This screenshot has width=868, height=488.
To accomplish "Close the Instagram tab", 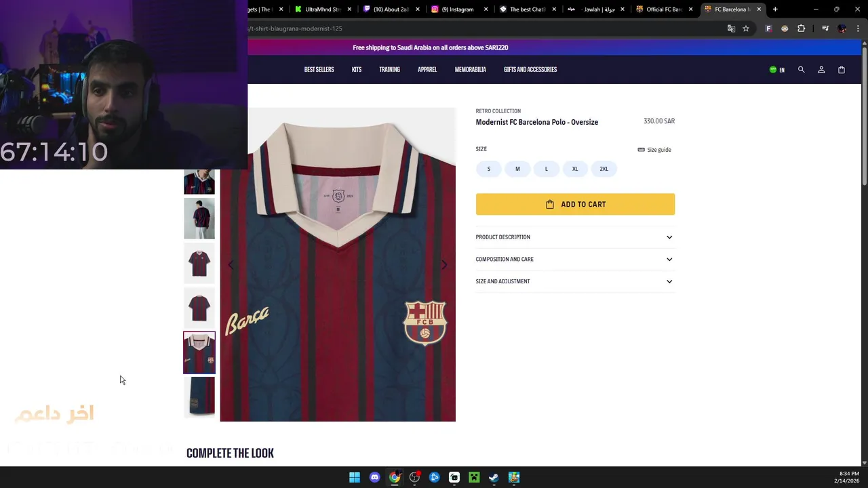I will [x=486, y=9].
